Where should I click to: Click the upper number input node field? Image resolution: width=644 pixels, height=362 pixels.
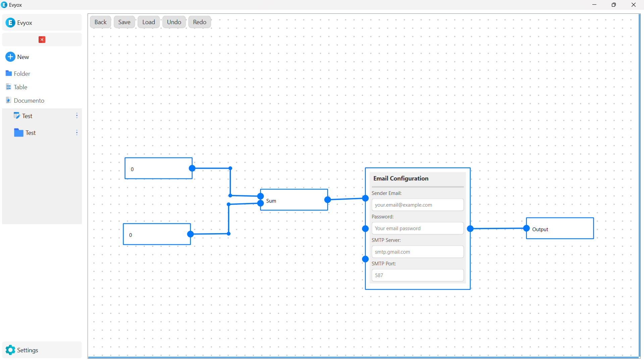pos(158,168)
